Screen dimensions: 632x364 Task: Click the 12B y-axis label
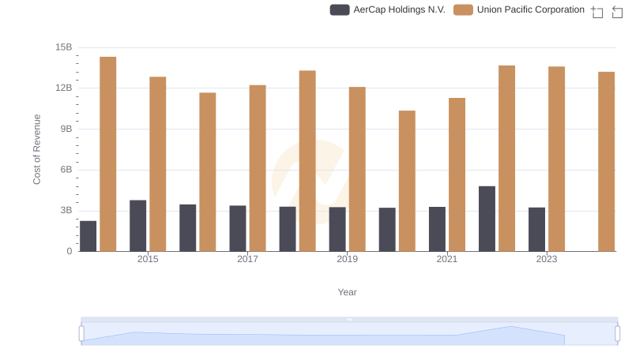pos(64,88)
